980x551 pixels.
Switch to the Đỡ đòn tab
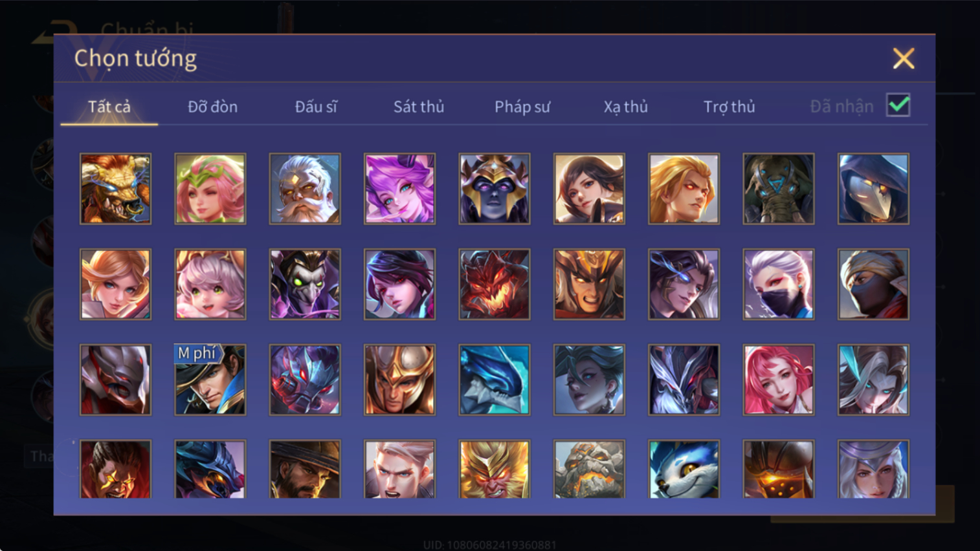pyautogui.click(x=212, y=107)
